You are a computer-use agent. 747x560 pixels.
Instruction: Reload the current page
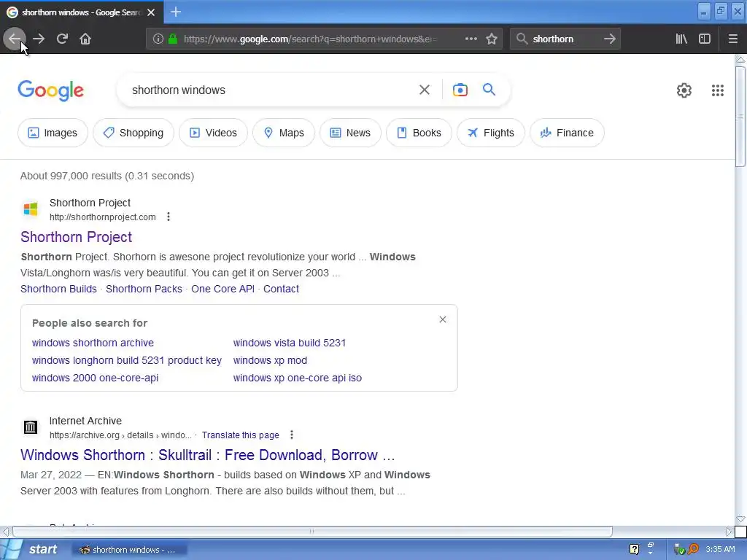click(62, 39)
